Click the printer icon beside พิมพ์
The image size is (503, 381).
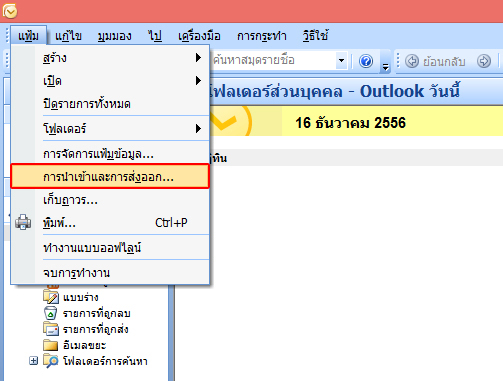[x=23, y=222]
